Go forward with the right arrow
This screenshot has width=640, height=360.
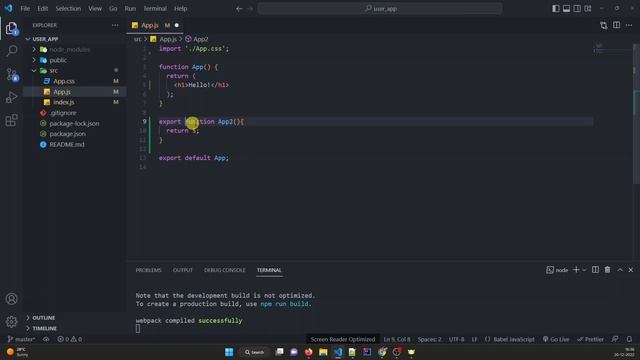coord(250,9)
